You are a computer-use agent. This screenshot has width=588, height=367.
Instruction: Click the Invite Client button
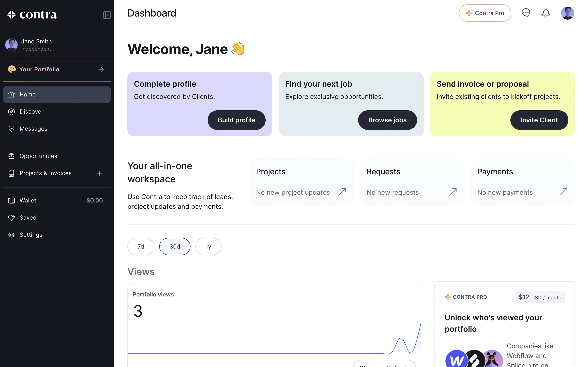pyautogui.click(x=539, y=120)
